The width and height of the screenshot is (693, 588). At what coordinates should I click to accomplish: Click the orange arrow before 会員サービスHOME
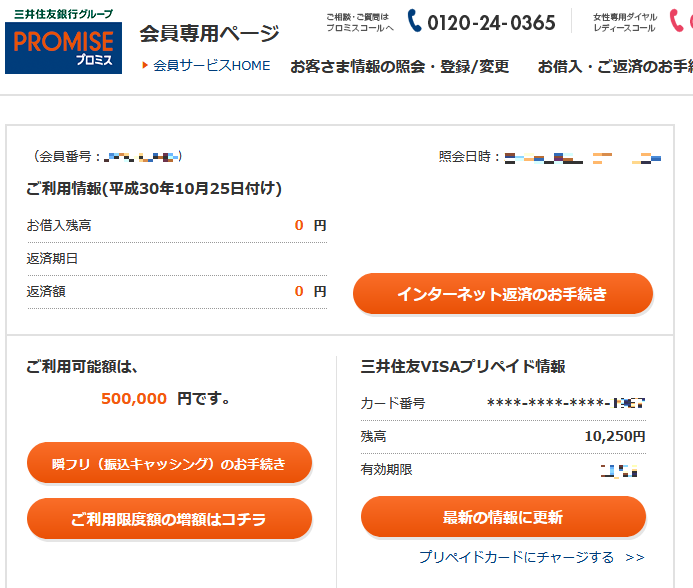click(145, 65)
